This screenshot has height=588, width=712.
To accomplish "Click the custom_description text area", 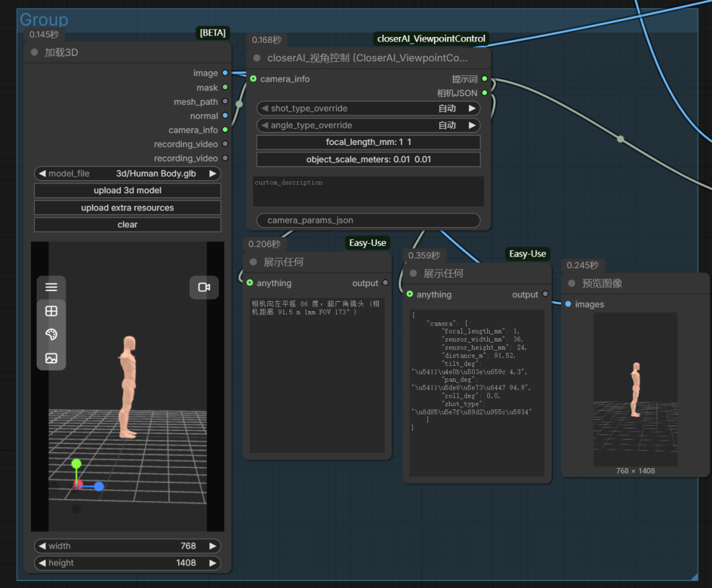I will pyautogui.click(x=369, y=191).
